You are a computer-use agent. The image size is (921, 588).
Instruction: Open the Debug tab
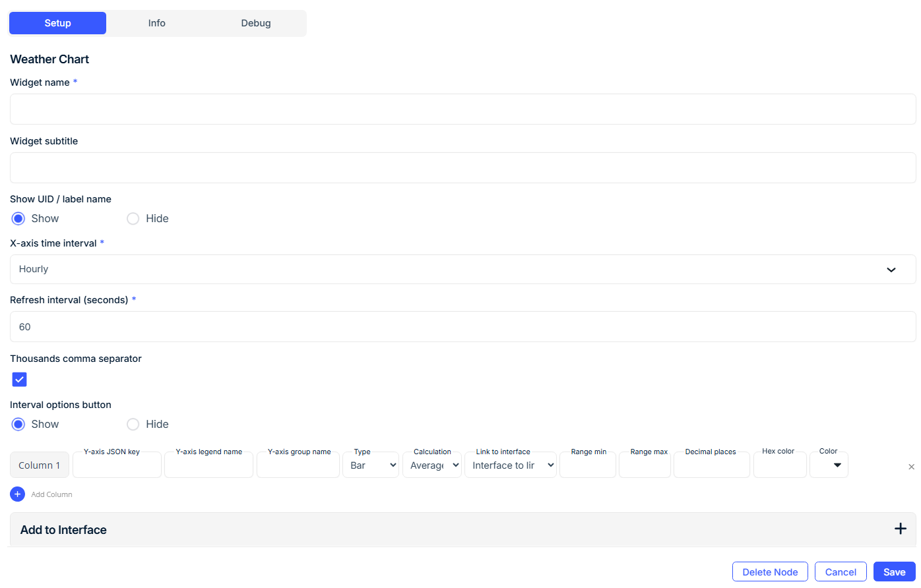pos(256,23)
